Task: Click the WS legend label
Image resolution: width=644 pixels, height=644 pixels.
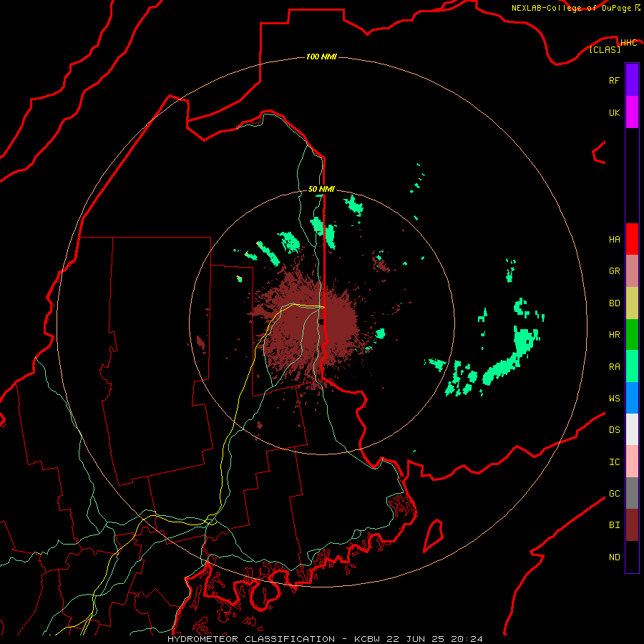Action: coord(614,398)
